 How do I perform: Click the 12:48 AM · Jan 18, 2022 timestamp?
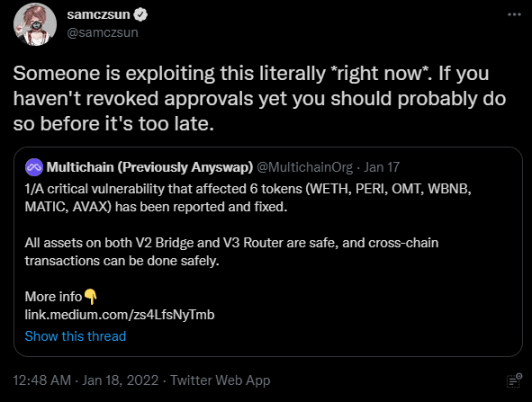point(86,380)
